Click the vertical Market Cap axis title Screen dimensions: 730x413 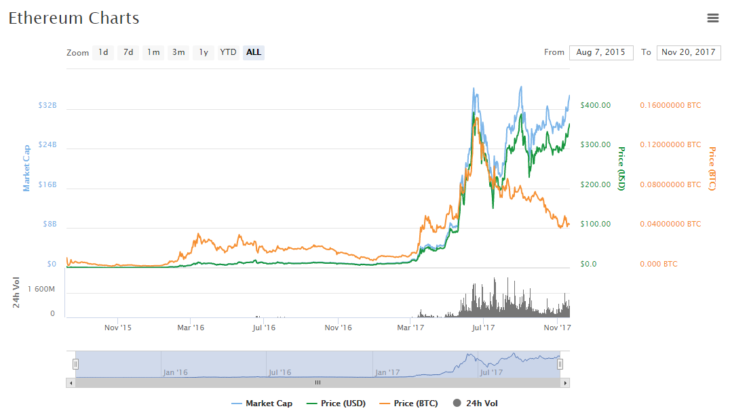point(27,168)
